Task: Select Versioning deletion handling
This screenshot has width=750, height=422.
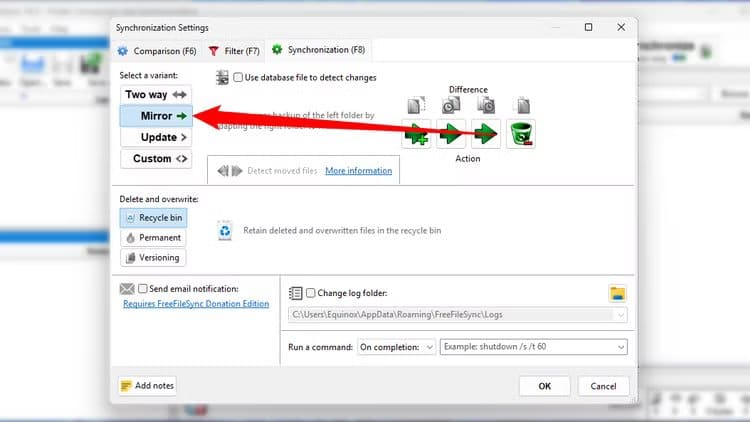Action: point(153,258)
